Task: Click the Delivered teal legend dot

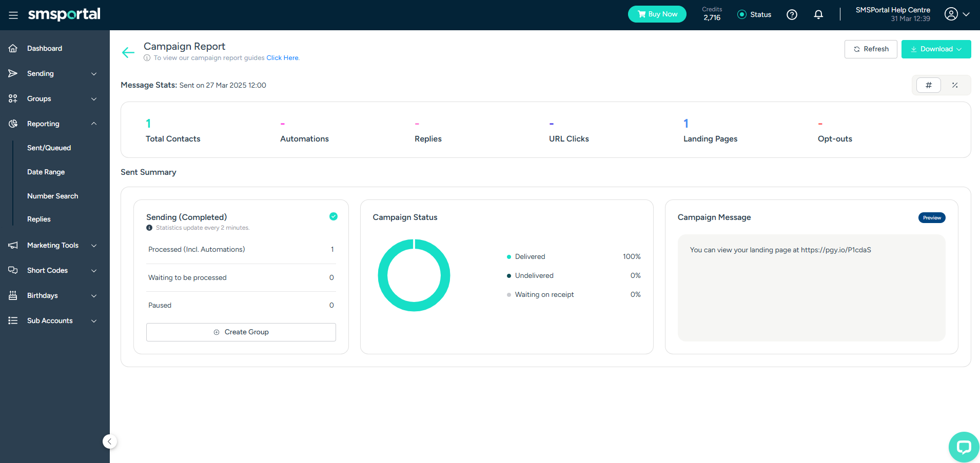Action: coord(509,257)
